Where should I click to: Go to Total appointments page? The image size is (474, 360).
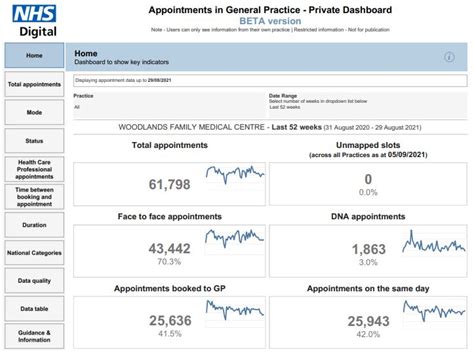tap(34, 84)
